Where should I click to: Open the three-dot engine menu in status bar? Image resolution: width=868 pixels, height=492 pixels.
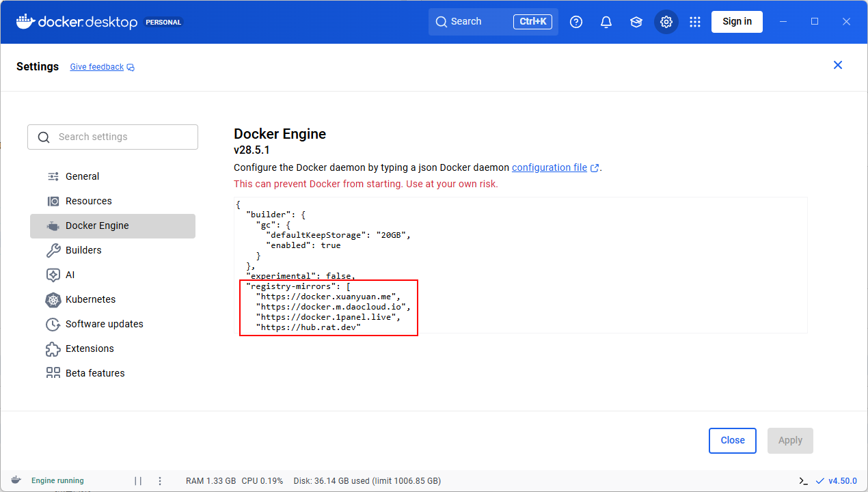pyautogui.click(x=160, y=481)
